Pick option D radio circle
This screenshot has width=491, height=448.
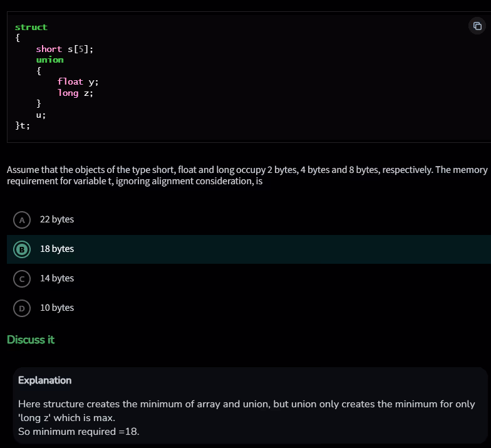pos(22,308)
